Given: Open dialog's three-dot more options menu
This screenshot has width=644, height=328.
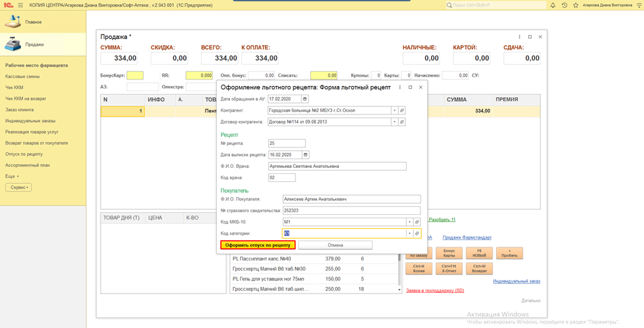Looking at the screenshot, I should pyautogui.click(x=400, y=87).
